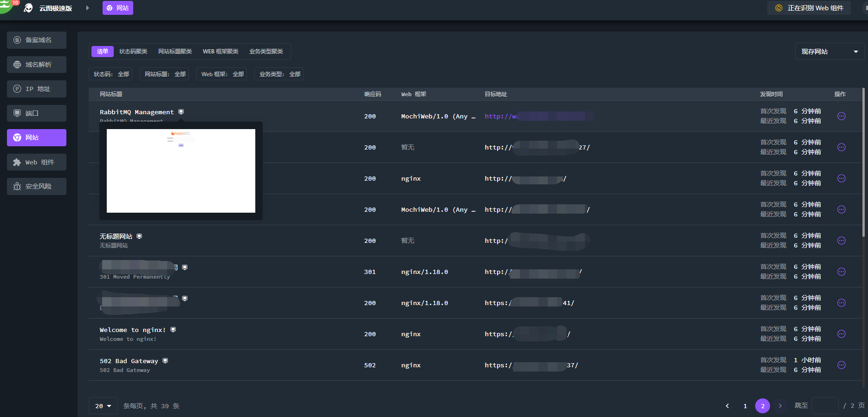Open actions menu for the RabbitMQ Management row
868x417 pixels.
tap(841, 116)
